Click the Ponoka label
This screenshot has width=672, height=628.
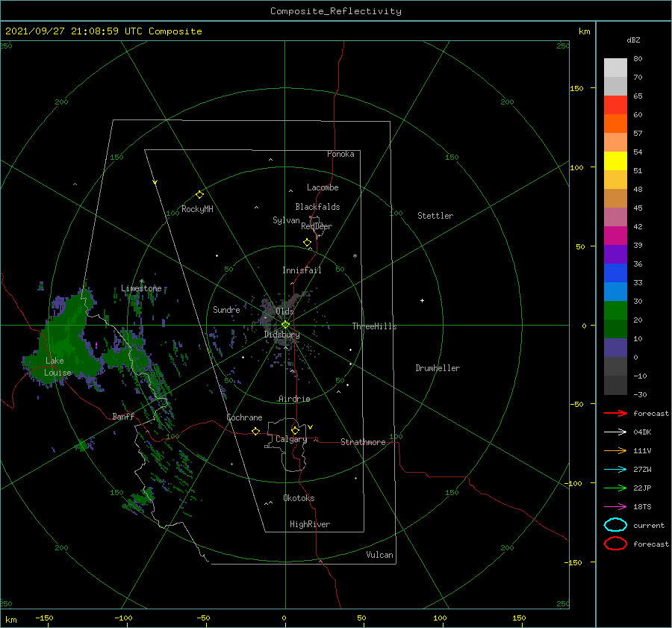tap(340, 154)
